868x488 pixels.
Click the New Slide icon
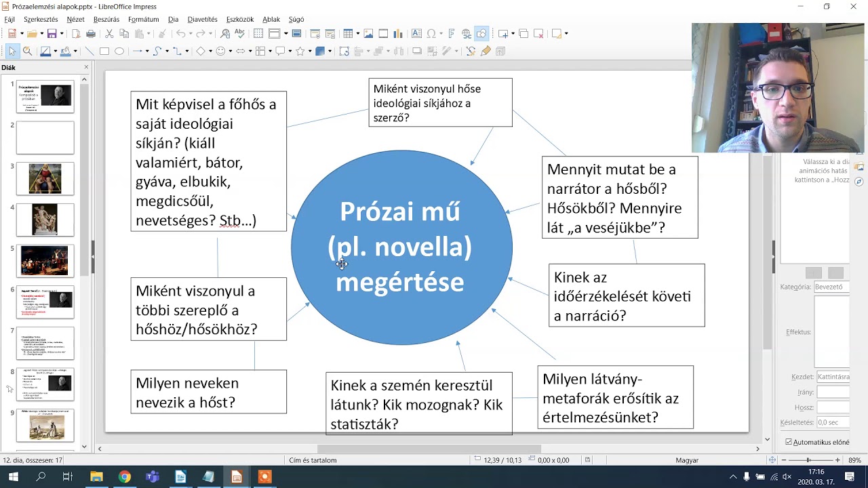click(x=503, y=34)
